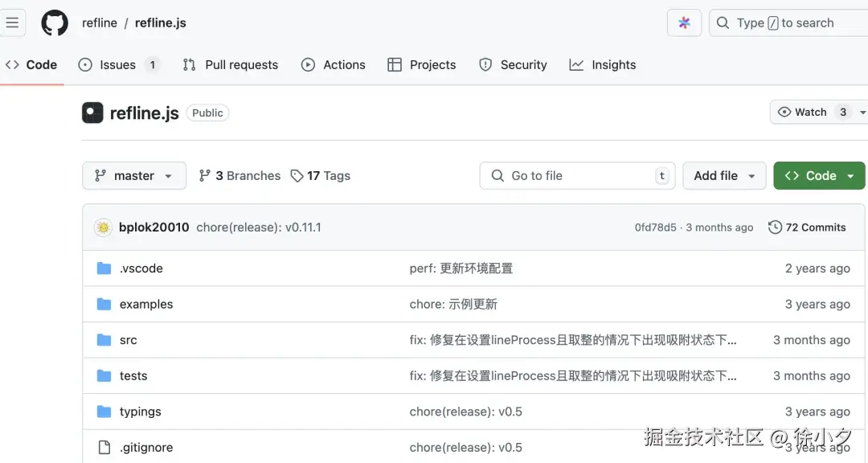This screenshot has height=463, width=868.
Task: Open the GitHub home via the Octocat logo
Action: point(54,23)
